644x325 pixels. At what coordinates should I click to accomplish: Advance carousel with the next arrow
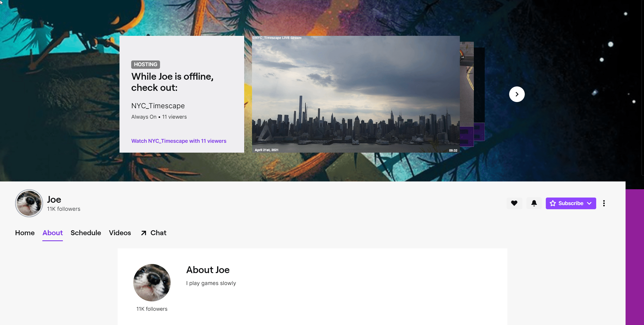coord(517,94)
